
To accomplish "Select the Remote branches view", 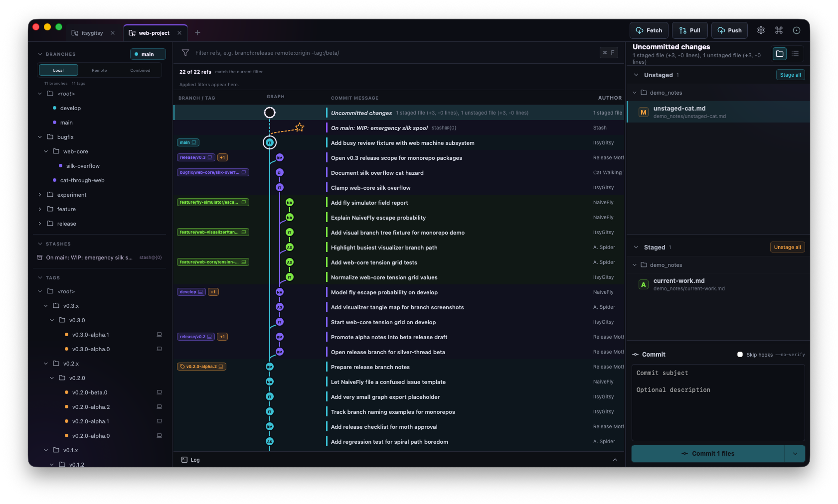I will coord(99,70).
